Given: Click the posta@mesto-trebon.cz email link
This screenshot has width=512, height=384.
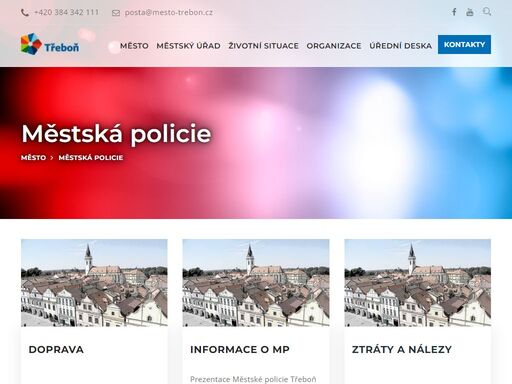Looking at the screenshot, I should 168,12.
